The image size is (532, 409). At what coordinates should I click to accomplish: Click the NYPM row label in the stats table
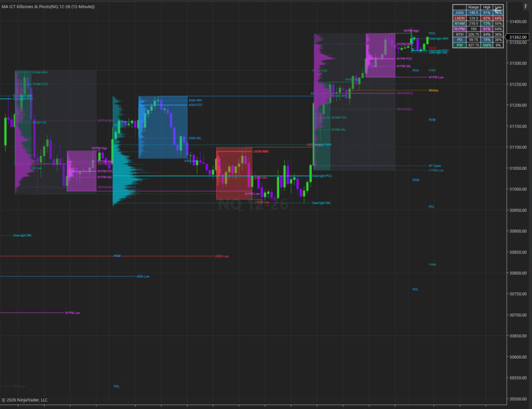(x=459, y=29)
